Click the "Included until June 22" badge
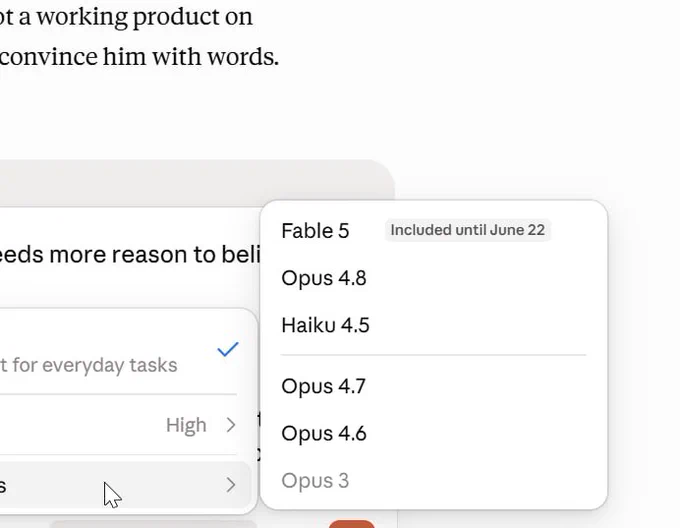Image resolution: width=680 pixels, height=528 pixels. click(x=468, y=230)
